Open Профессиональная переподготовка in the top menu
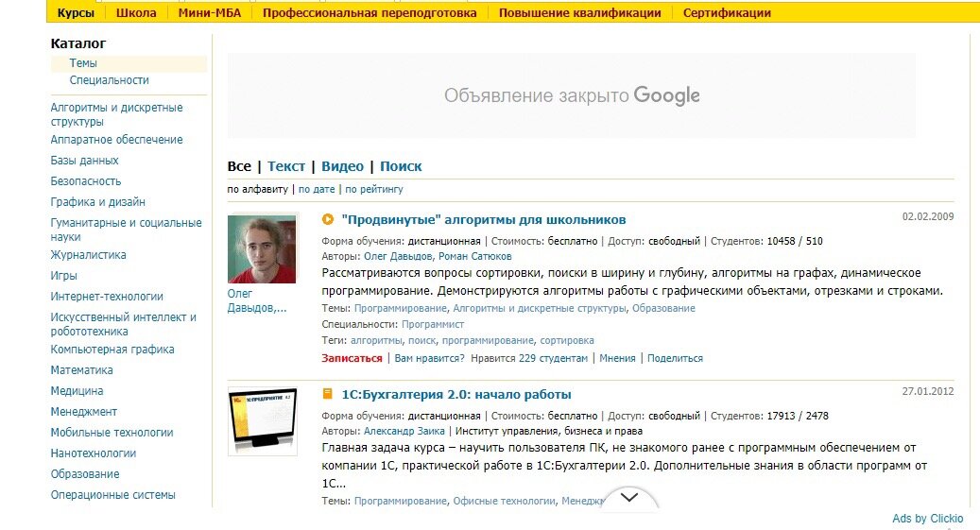 coord(370,12)
